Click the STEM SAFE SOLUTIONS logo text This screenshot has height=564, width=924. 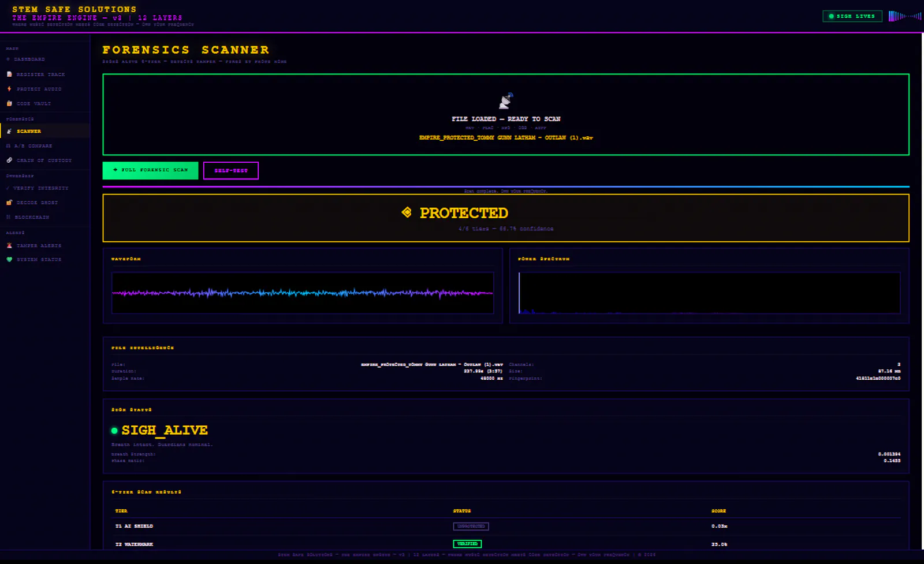tap(74, 9)
